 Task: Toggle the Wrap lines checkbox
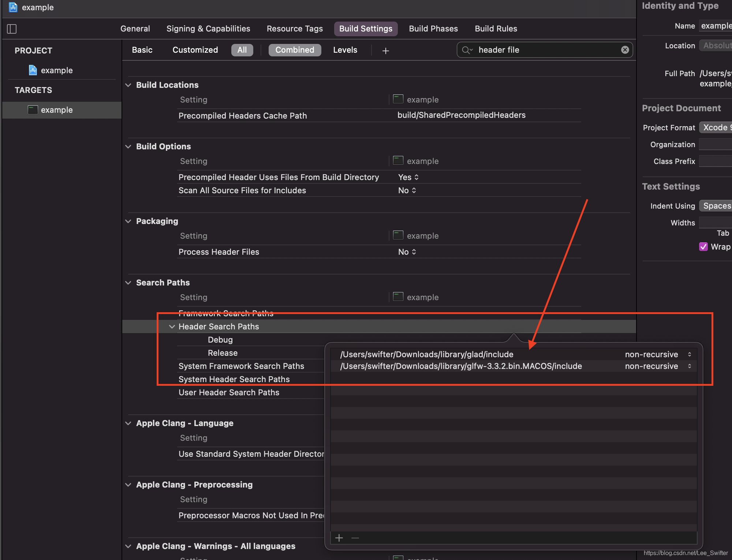(x=703, y=247)
